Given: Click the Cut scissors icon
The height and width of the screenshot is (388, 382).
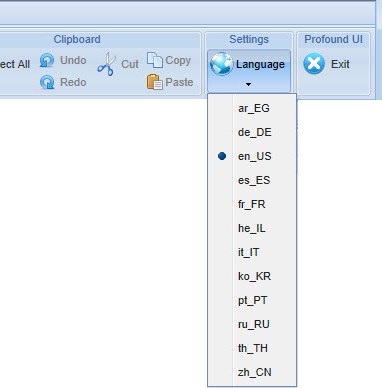Looking at the screenshot, I should coord(107,64).
